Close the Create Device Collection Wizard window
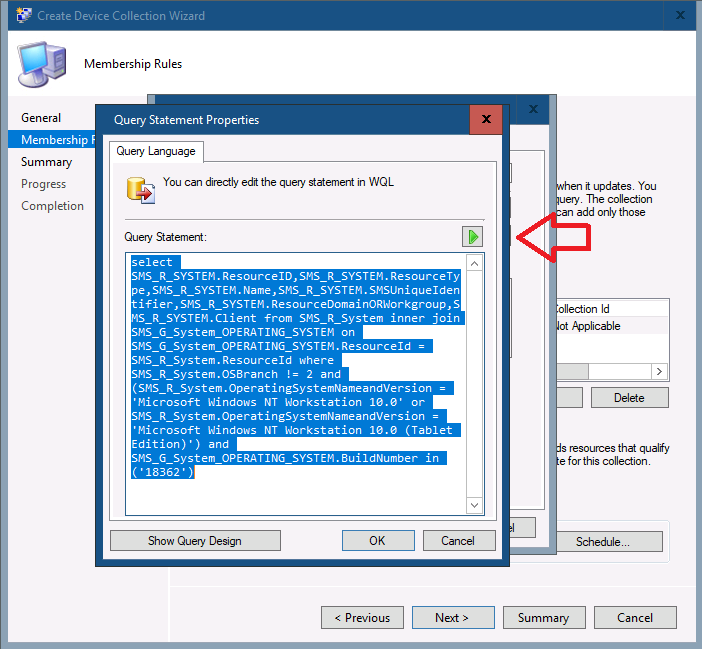The height and width of the screenshot is (649, 702). click(x=680, y=15)
